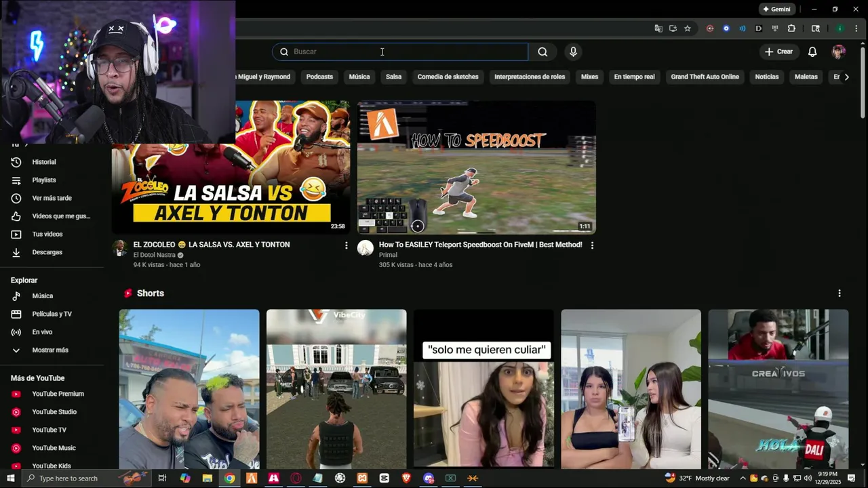
Task: Open the CREATIVOS short
Action: coord(778,389)
